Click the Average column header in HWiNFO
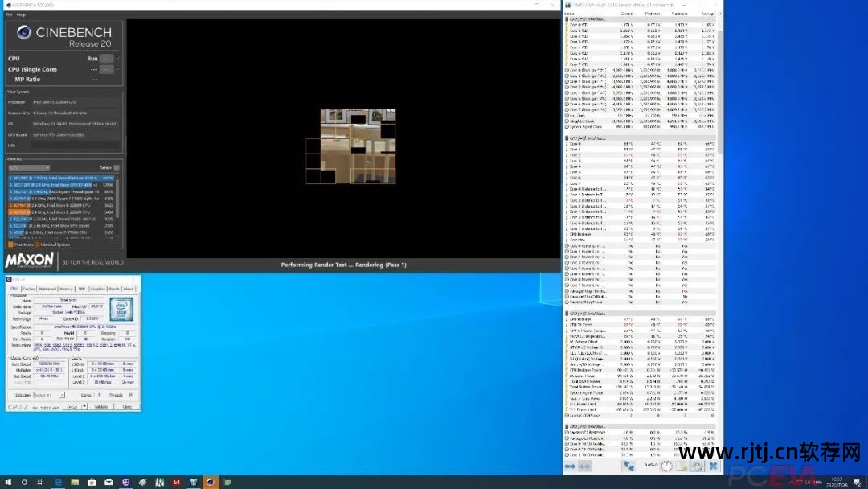The width and height of the screenshot is (868, 489). tap(707, 14)
